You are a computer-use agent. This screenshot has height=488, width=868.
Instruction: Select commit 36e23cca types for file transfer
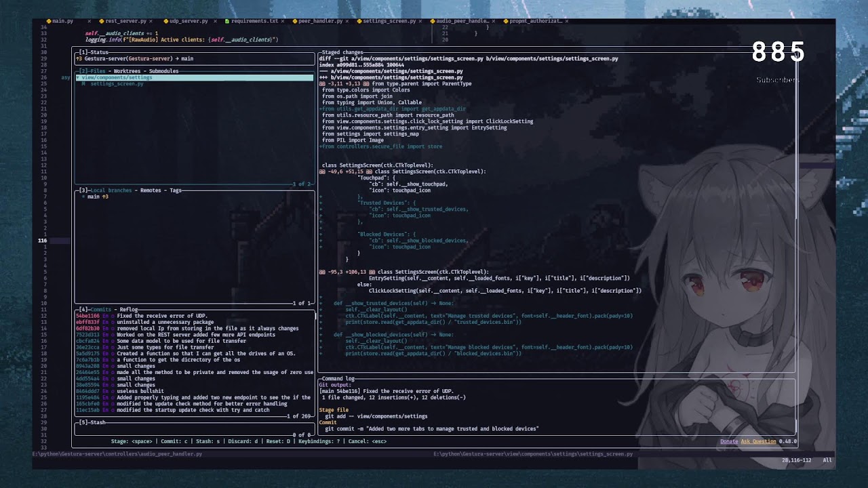(195, 347)
